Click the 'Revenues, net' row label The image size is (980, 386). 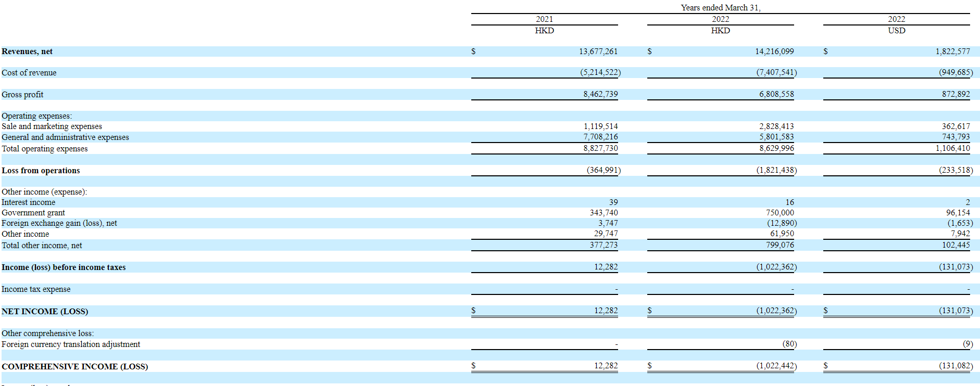point(27,52)
